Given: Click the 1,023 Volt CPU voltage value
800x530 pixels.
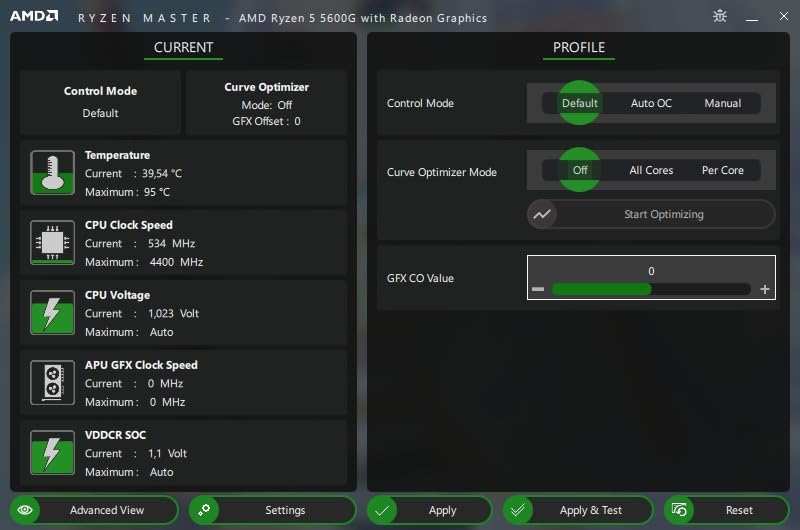Looking at the screenshot, I should pyautogui.click(x=173, y=313).
